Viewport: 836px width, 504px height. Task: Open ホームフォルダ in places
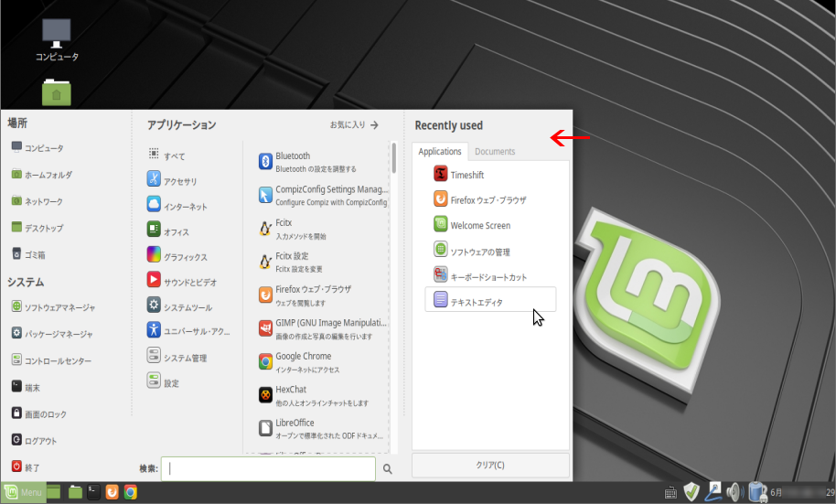tap(41, 175)
